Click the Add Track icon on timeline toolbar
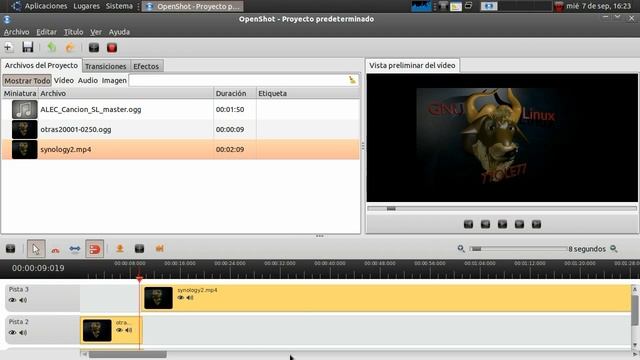This screenshot has width=640, height=360. click(x=11, y=249)
